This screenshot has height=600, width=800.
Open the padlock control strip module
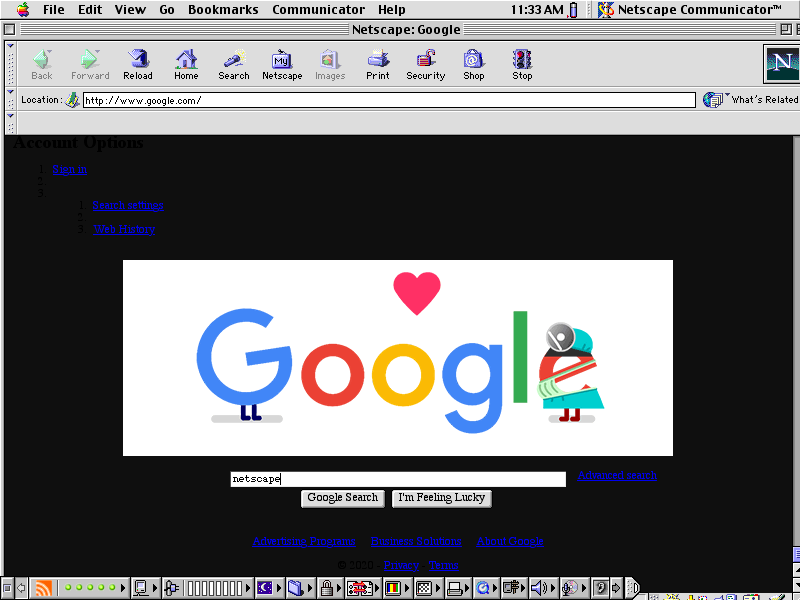330,588
